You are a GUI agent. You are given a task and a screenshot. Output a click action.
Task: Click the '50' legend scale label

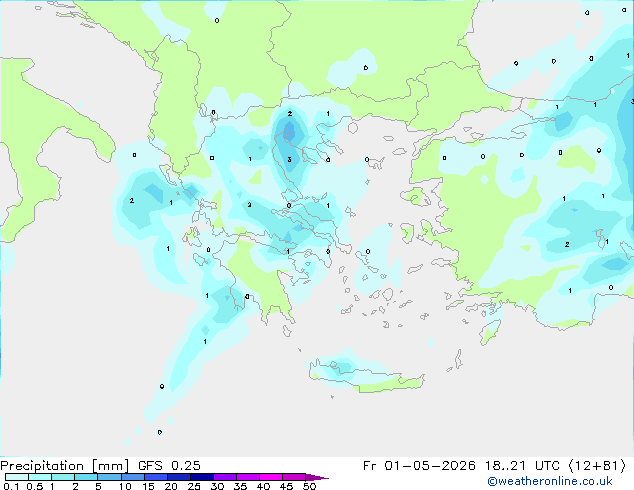(x=310, y=486)
